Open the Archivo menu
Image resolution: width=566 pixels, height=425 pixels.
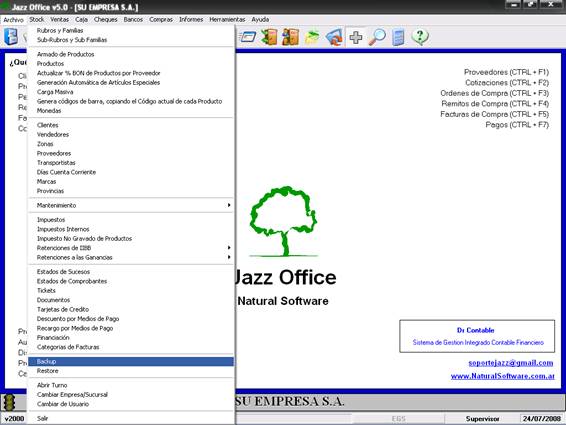coord(13,19)
